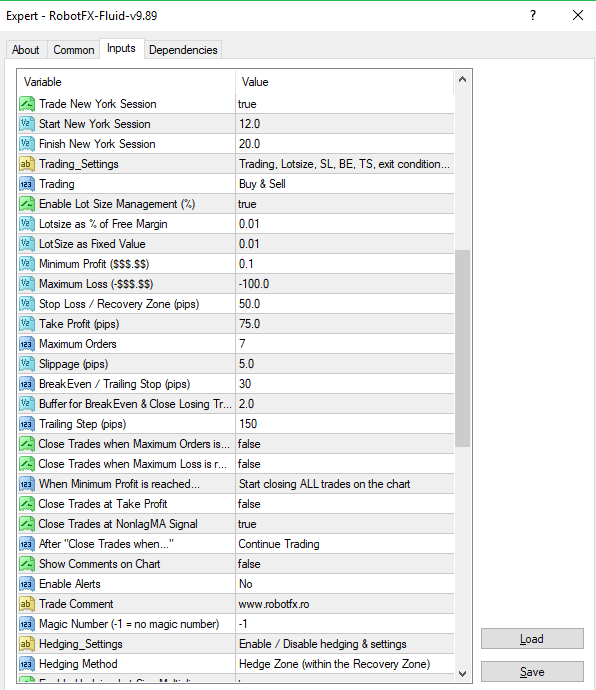The height and width of the screenshot is (690, 596).
Task: Click the Save button
Action: click(x=532, y=672)
